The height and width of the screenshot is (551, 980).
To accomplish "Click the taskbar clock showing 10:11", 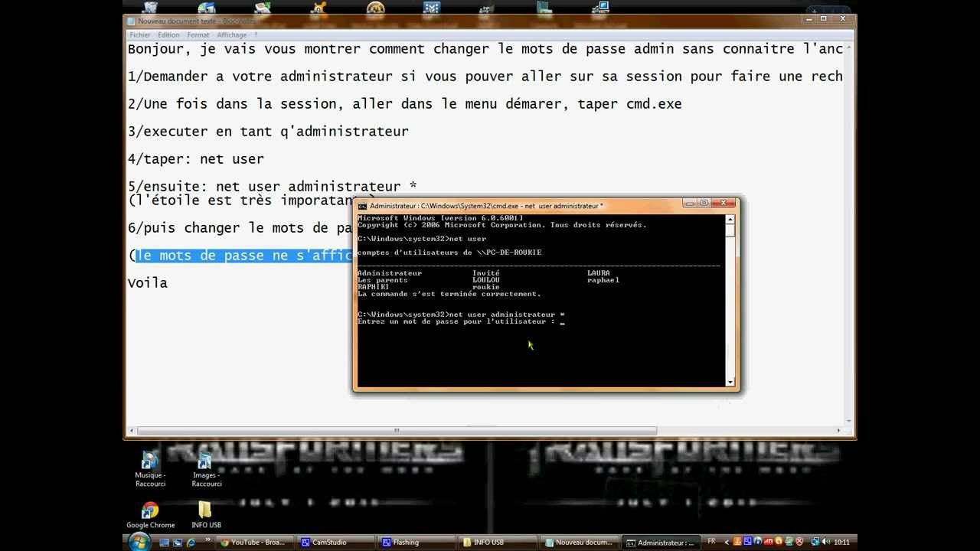I will click(841, 542).
